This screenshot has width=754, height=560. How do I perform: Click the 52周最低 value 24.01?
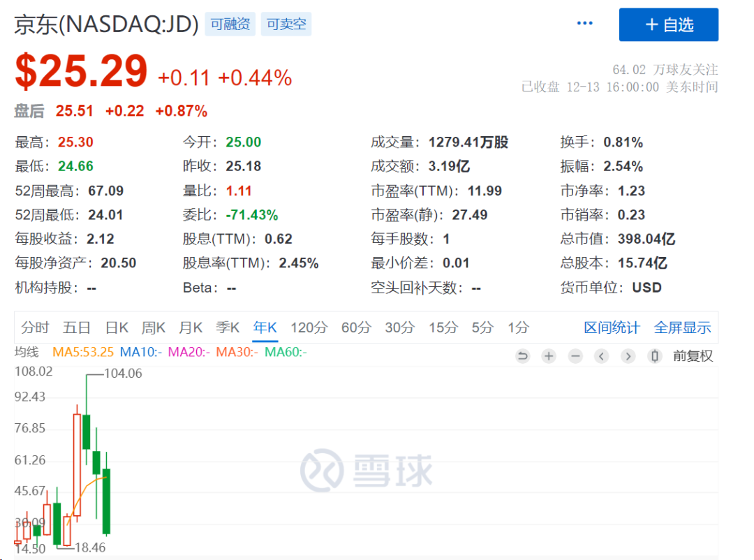tap(106, 215)
